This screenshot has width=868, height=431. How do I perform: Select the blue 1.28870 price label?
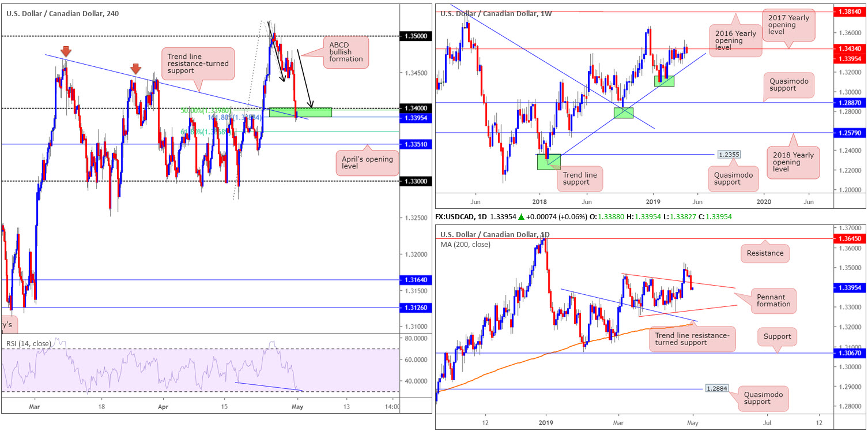pos(850,103)
